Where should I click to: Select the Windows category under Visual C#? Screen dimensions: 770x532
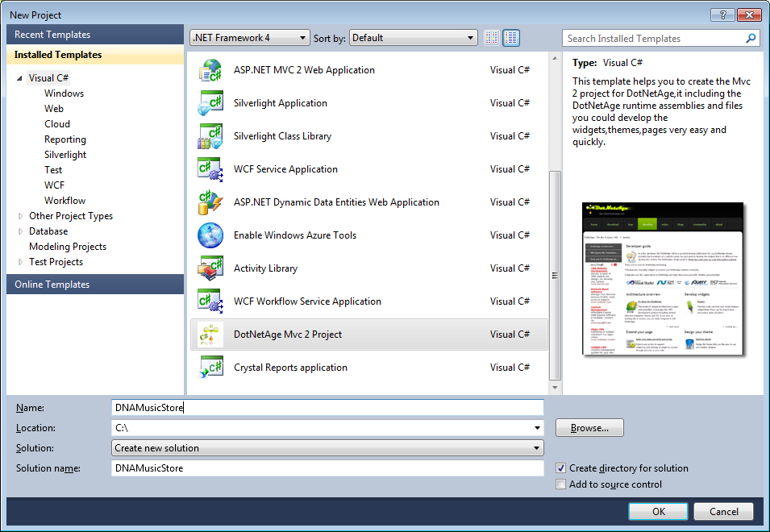pos(64,94)
